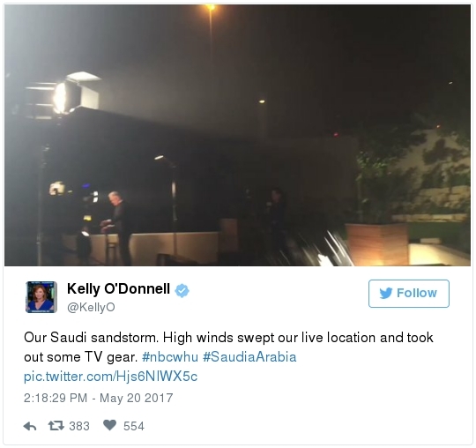Open the @KellyO handle link
This screenshot has width=476, height=448.
91,308
